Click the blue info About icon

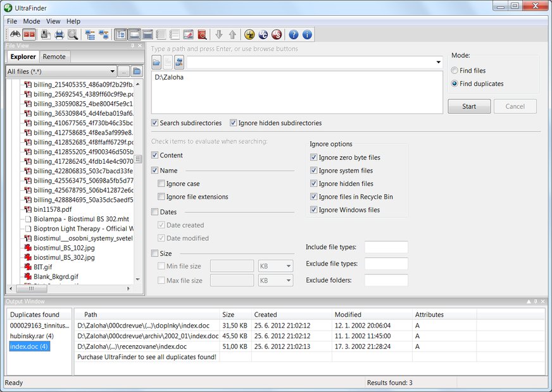click(x=308, y=35)
